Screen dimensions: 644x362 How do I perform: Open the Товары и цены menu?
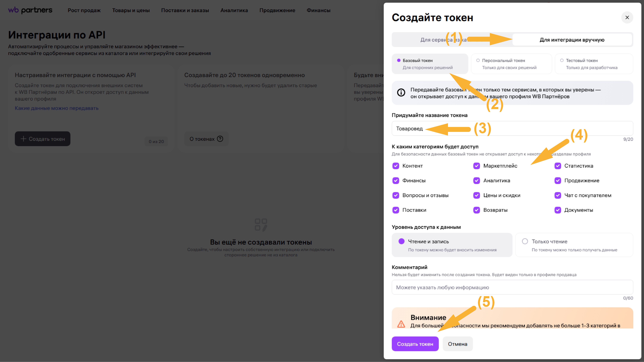[131, 10]
